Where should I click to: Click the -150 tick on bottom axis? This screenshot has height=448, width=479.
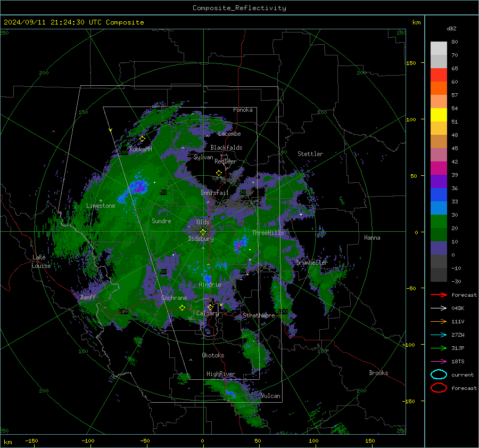pyautogui.click(x=31, y=441)
